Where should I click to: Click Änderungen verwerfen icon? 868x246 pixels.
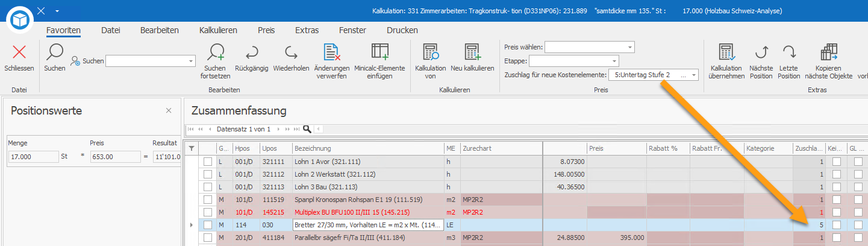332,52
